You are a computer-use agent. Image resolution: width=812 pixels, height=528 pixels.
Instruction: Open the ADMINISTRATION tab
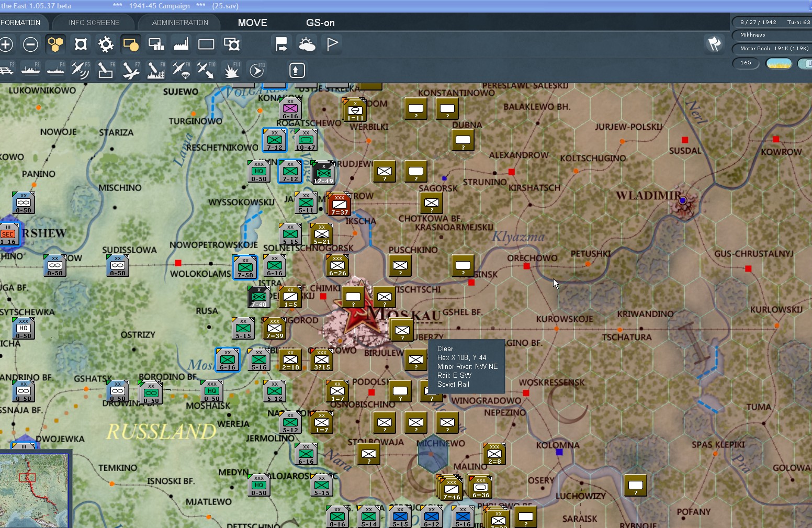pos(180,23)
